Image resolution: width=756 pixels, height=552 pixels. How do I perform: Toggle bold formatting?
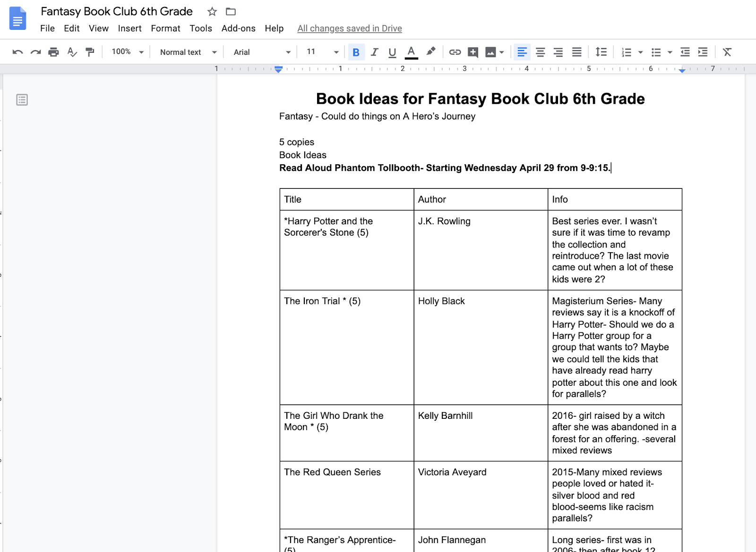click(356, 52)
